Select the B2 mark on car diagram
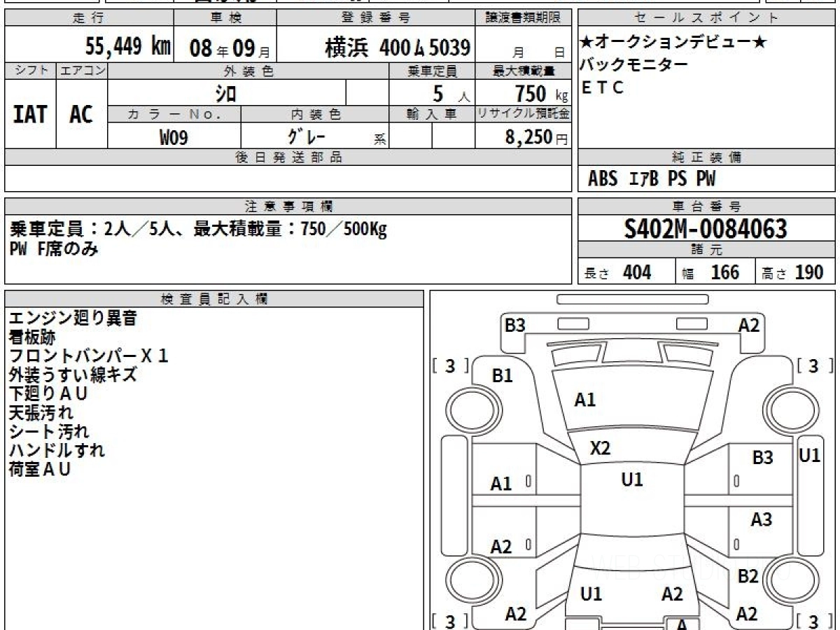This screenshot has width=840, height=630. pos(748,577)
